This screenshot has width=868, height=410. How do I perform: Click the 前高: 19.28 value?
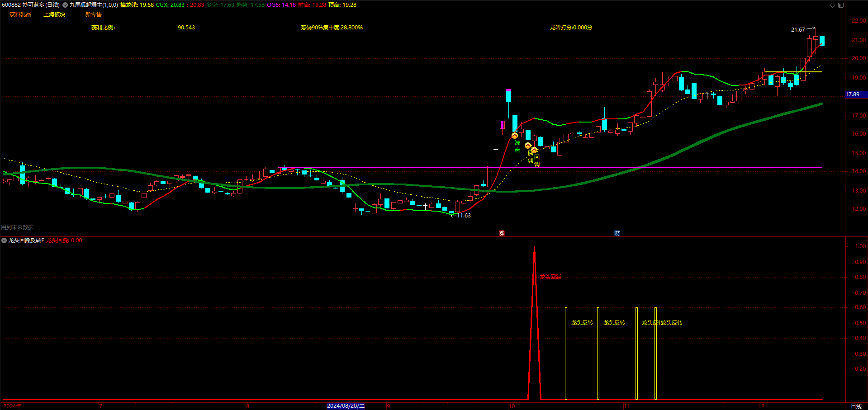[x=312, y=5]
